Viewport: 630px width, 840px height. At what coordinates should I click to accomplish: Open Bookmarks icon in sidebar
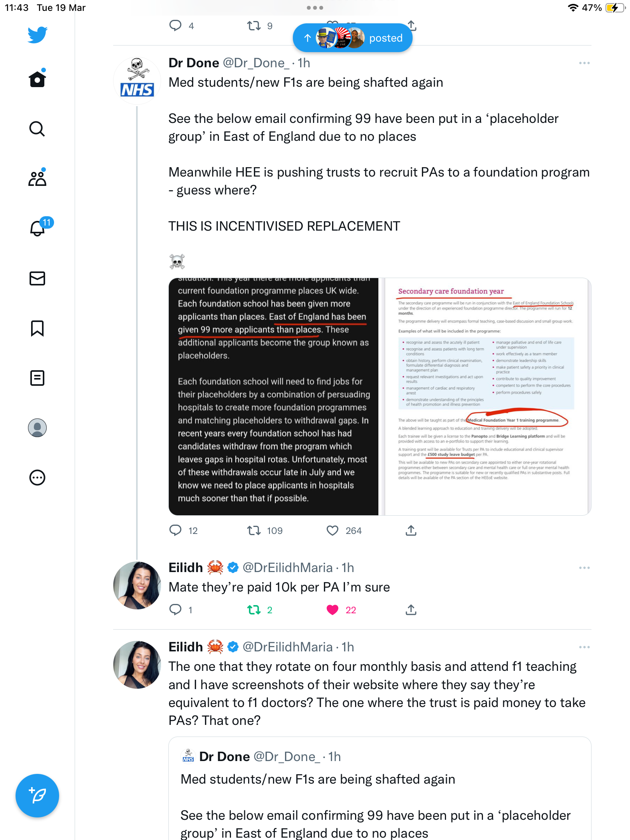pos(37,328)
